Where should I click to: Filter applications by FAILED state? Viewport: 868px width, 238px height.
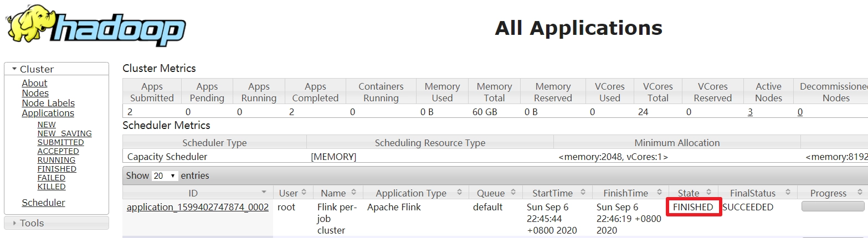[x=51, y=178]
